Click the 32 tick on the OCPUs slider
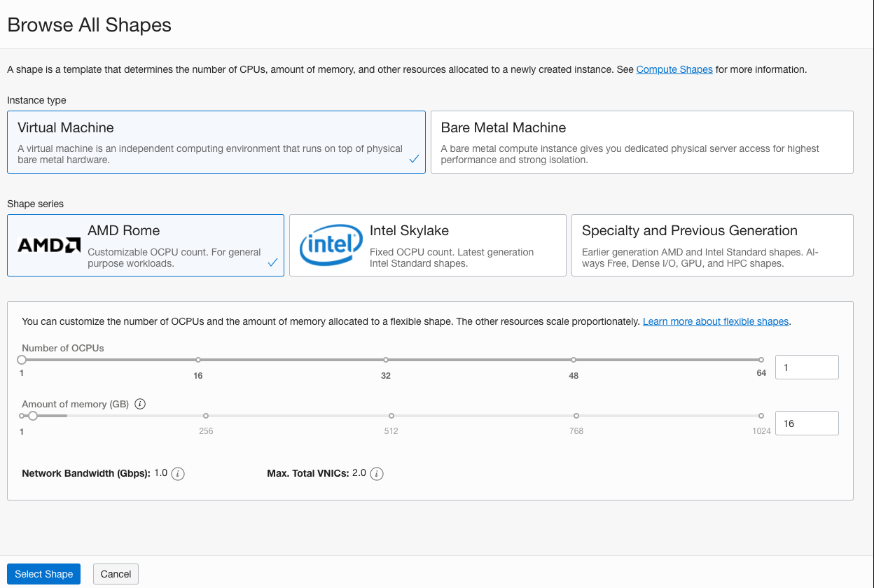The image size is (874, 588). [385, 359]
